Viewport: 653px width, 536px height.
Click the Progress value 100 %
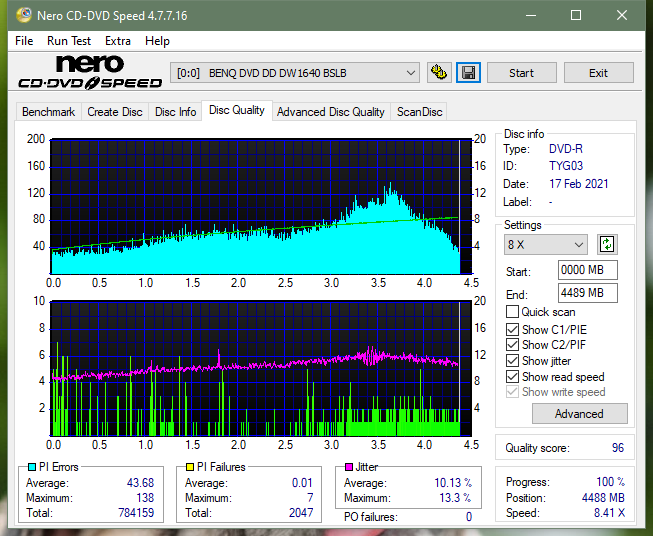coord(611,482)
